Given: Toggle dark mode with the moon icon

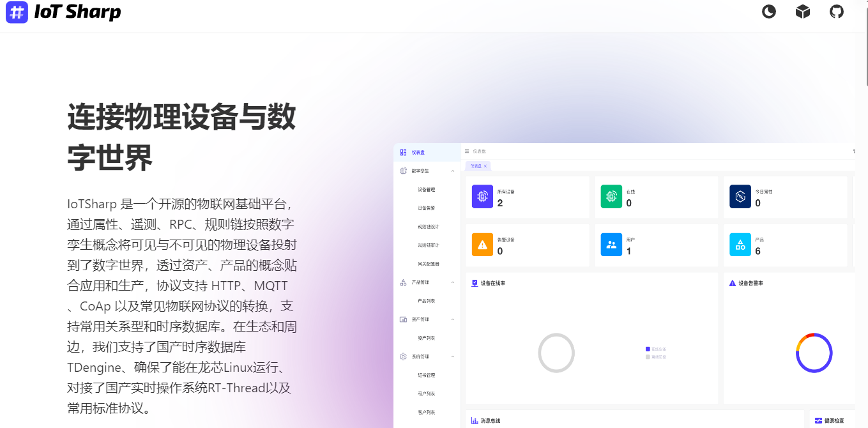Looking at the screenshot, I should point(769,11).
